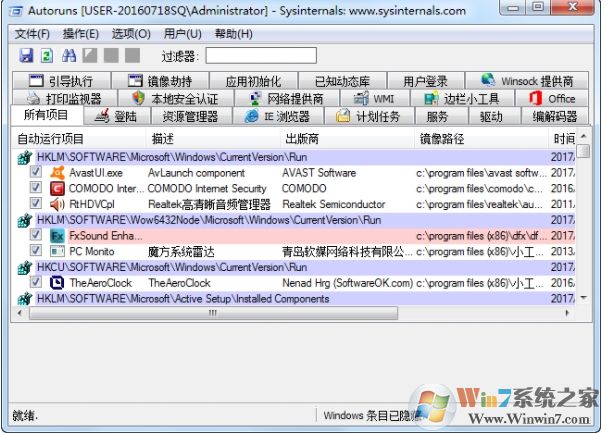Select the Office tab
The image size is (606, 433).
click(x=552, y=98)
